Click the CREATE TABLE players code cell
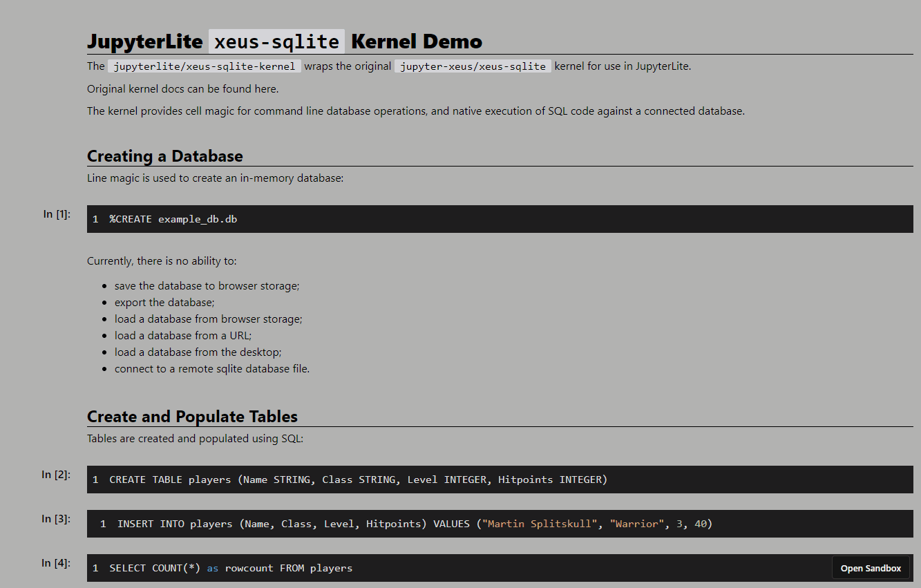 [500, 480]
